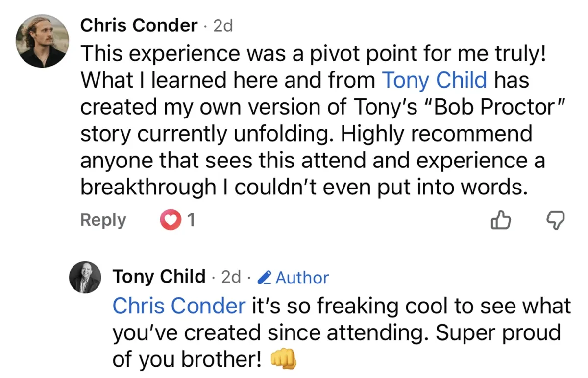The width and height of the screenshot is (588, 378).
Task: Follow the blue Tony Child link in comment
Action: pyautogui.click(x=435, y=80)
